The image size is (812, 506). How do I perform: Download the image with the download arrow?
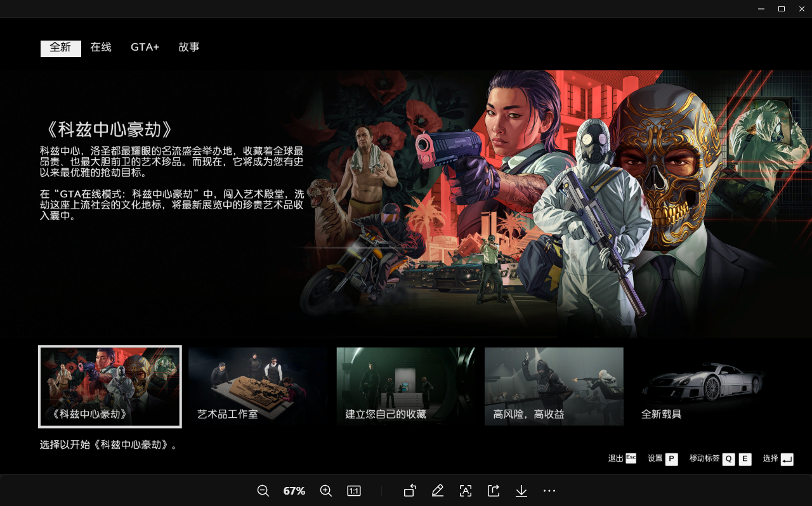point(521,491)
